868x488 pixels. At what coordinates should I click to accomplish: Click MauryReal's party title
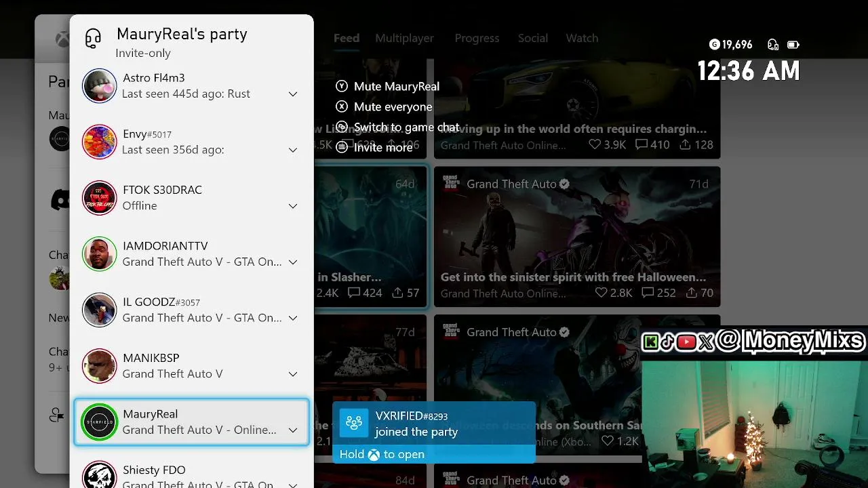pyautogui.click(x=182, y=34)
